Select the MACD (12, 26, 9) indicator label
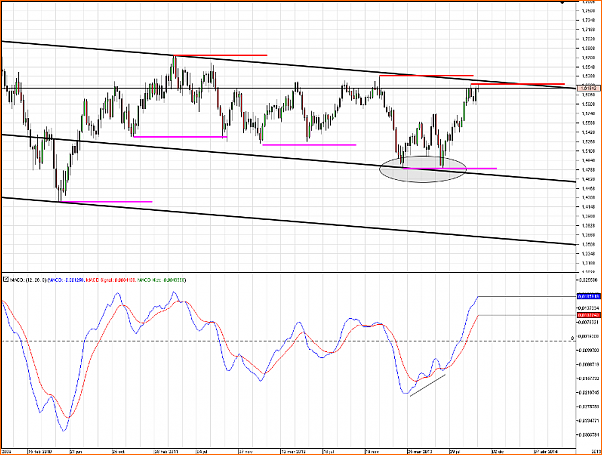Viewport: 602px width, 455px height. pos(28,280)
